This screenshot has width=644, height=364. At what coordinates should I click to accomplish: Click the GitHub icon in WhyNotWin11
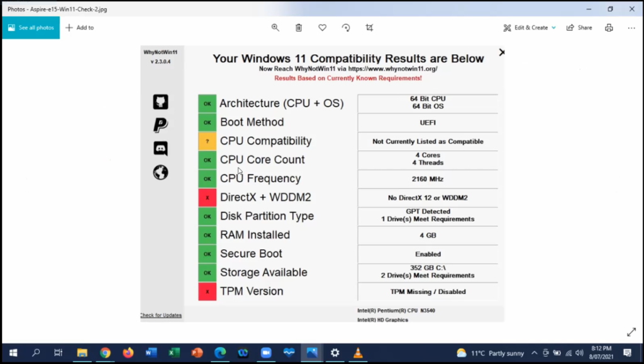pyautogui.click(x=160, y=101)
